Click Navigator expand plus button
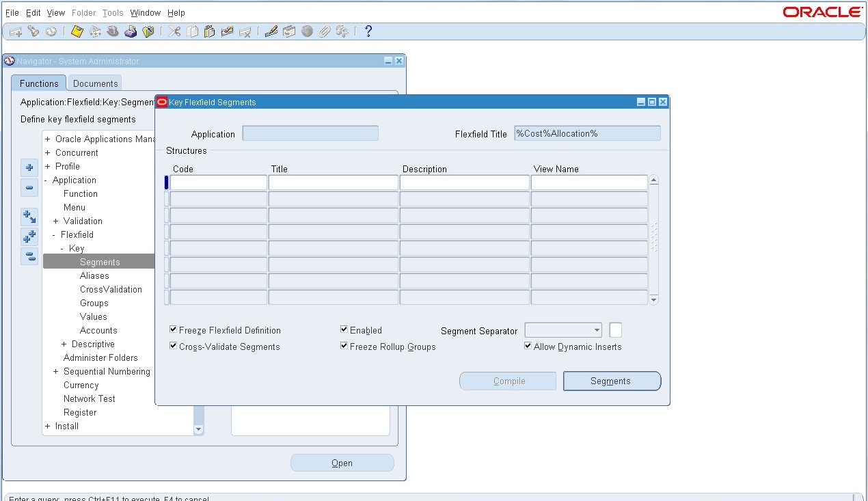Screen dimensions: 868x501 coord(29,167)
